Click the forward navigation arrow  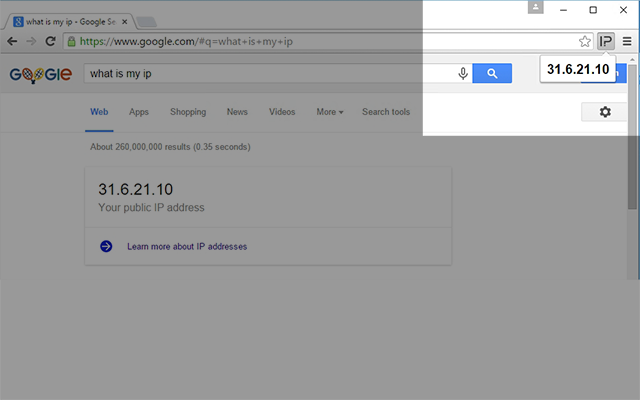31,41
